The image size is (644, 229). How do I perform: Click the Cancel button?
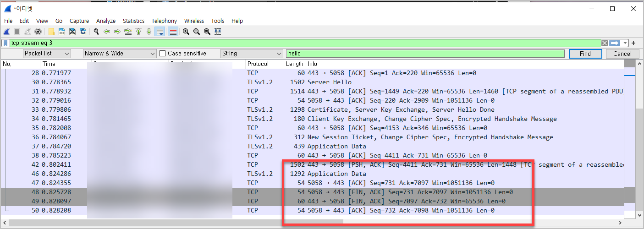pyautogui.click(x=622, y=54)
